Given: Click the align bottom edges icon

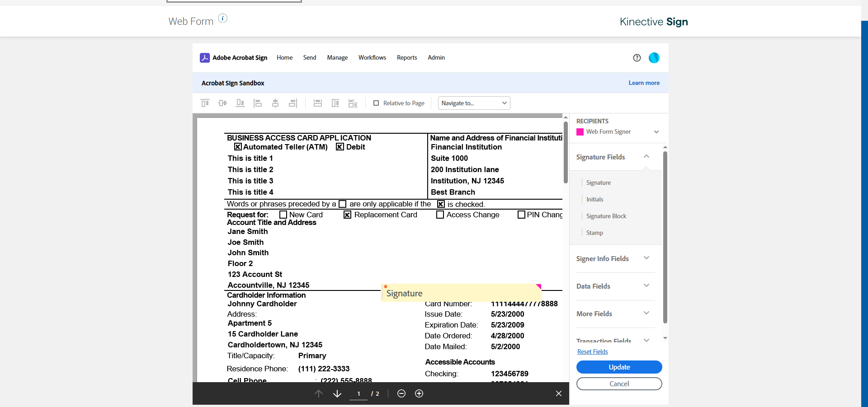Looking at the screenshot, I should point(240,103).
